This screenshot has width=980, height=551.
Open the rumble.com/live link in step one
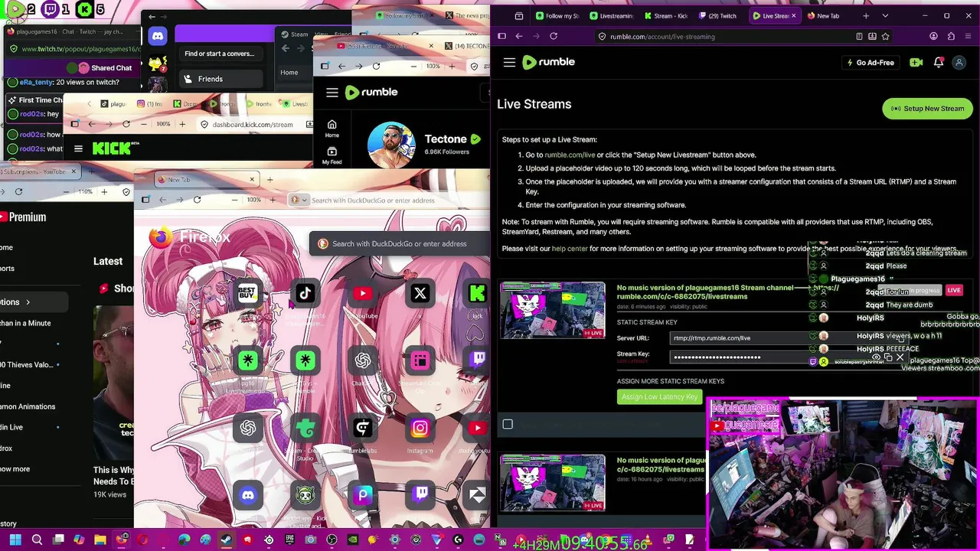pyautogui.click(x=570, y=155)
